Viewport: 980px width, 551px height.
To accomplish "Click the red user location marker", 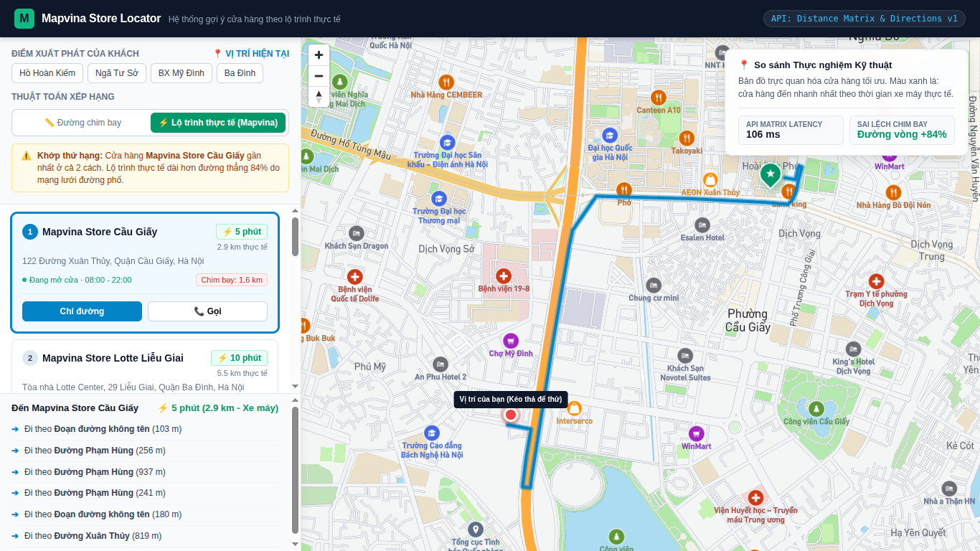I will 511,415.
